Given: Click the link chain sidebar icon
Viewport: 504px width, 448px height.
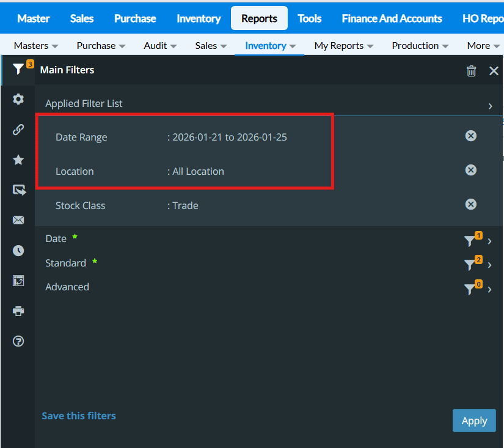Looking at the screenshot, I should (x=18, y=130).
